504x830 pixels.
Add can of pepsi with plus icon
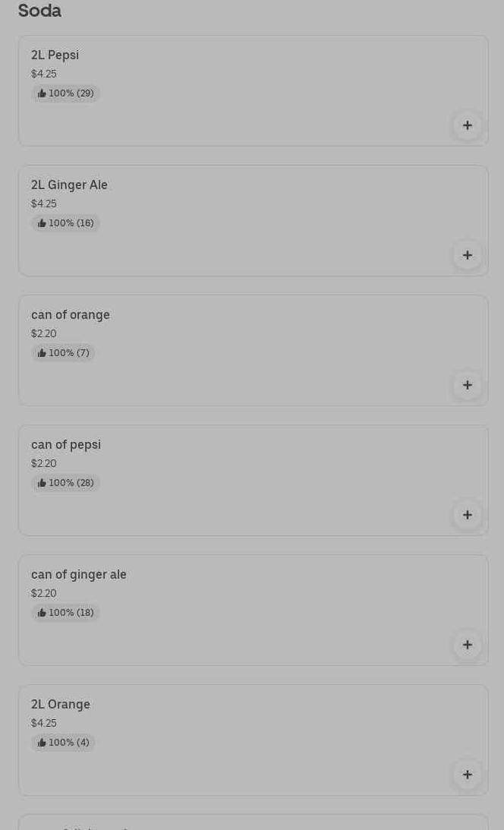[468, 515]
